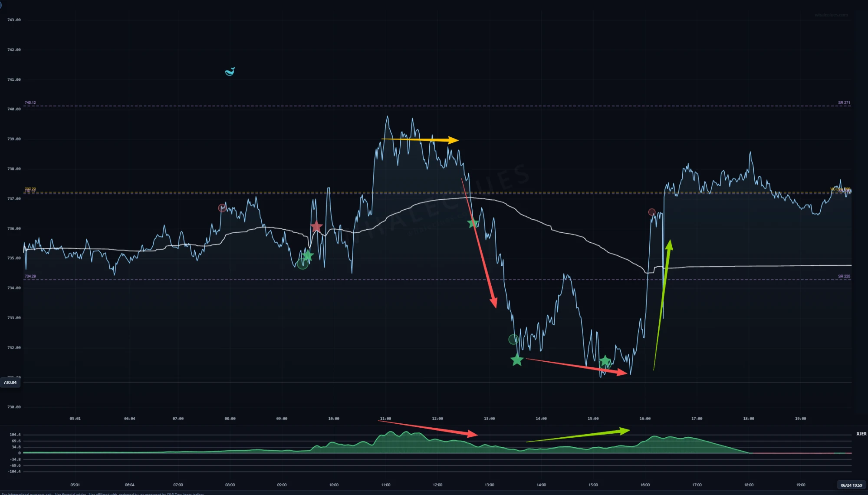Select the green circle marker near 13:27
The image size is (868, 495).
coord(513,340)
